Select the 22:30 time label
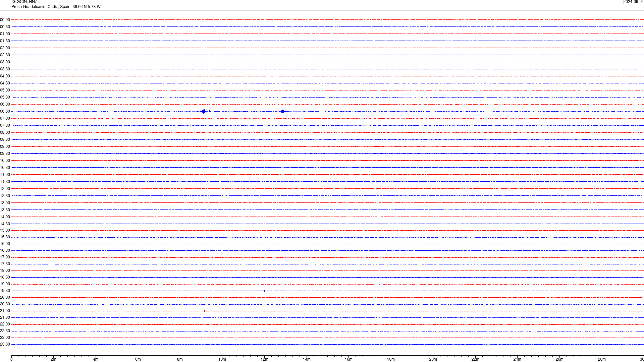The width and height of the screenshot is (644, 362). [x=5, y=331]
